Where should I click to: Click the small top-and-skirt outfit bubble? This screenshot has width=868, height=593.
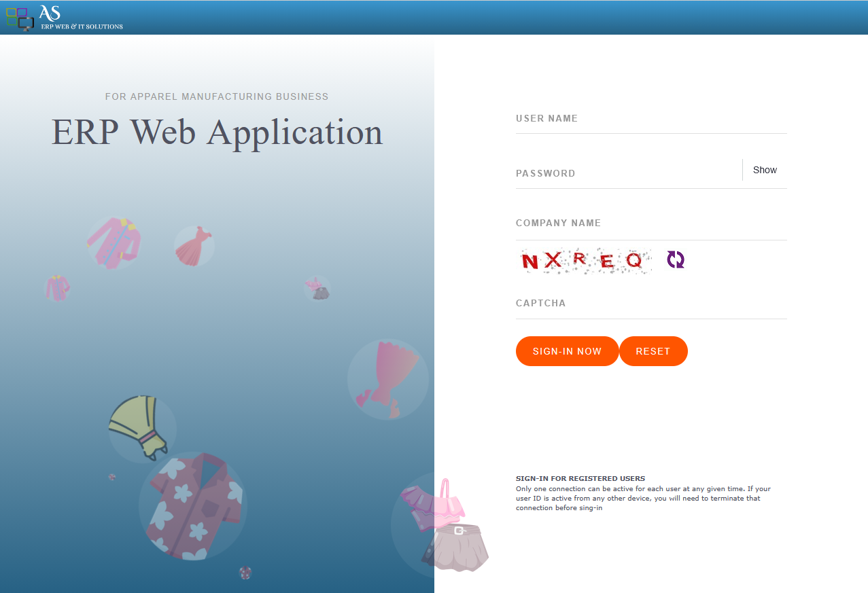coord(317,288)
